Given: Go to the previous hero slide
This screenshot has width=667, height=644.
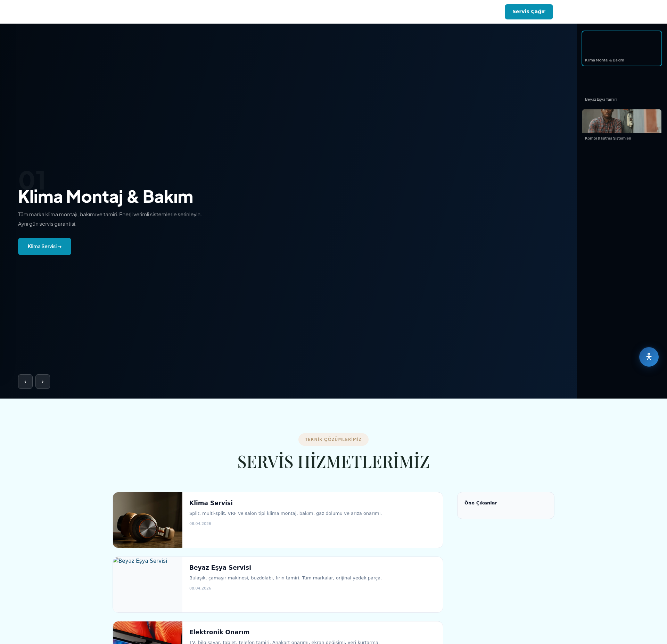Looking at the screenshot, I should [25, 382].
